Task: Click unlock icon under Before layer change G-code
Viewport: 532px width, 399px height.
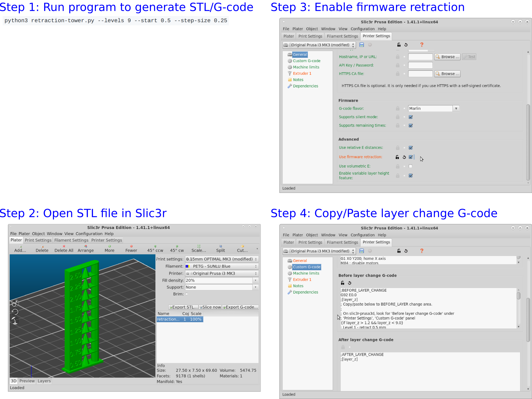Action: point(343,283)
